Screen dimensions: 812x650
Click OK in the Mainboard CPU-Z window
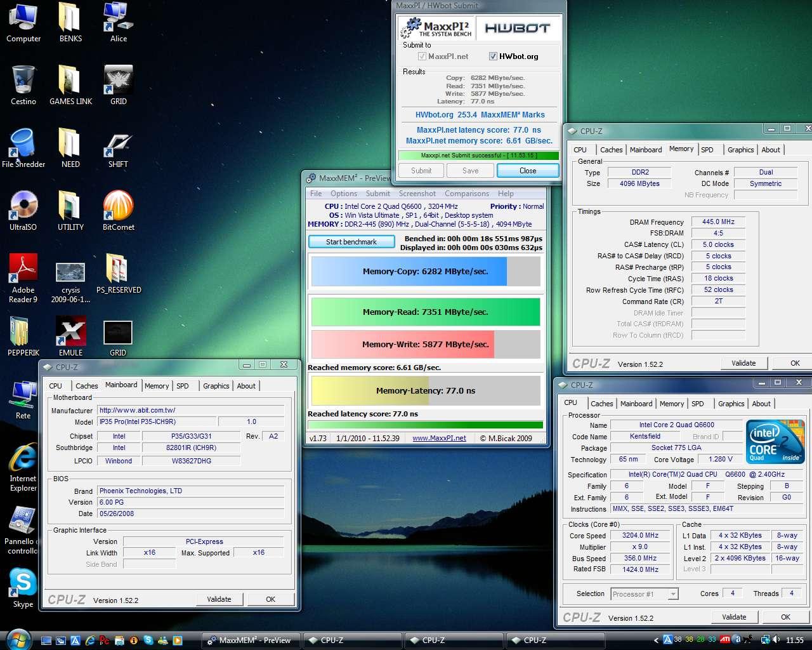tap(271, 599)
